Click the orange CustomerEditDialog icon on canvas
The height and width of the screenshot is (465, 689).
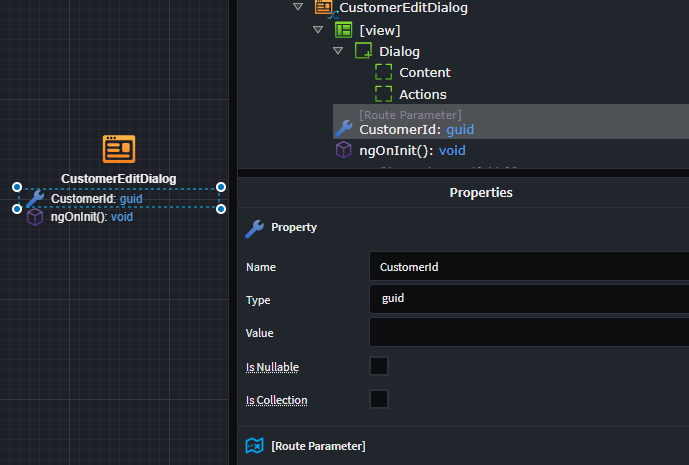(119, 149)
